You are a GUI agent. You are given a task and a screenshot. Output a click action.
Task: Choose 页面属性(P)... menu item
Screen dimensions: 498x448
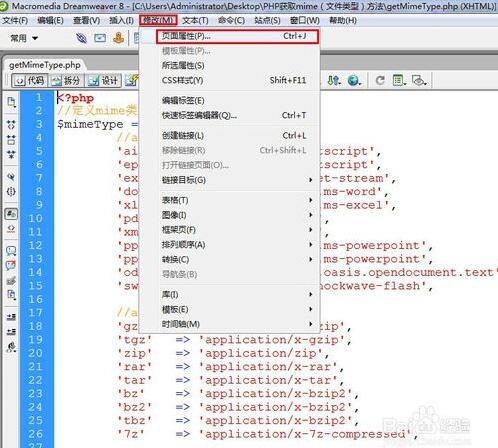coord(237,36)
